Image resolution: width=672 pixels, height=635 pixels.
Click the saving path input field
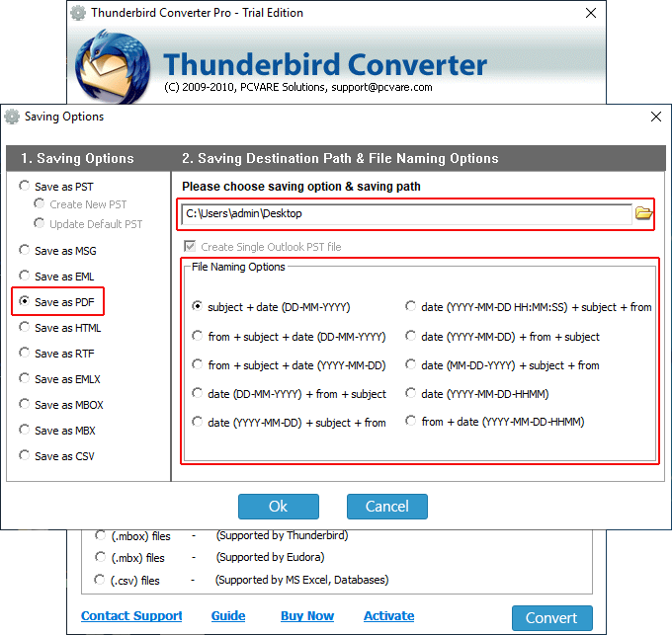407,213
